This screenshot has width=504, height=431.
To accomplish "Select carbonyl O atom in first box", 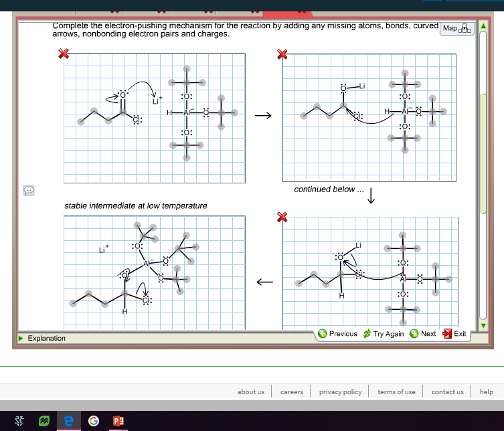I will 122,95.
